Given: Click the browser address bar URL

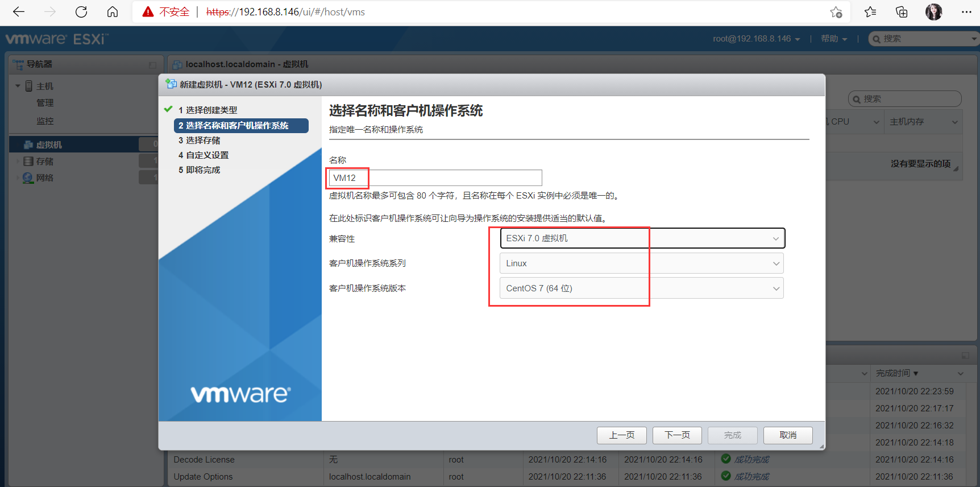Looking at the screenshot, I should [x=285, y=12].
